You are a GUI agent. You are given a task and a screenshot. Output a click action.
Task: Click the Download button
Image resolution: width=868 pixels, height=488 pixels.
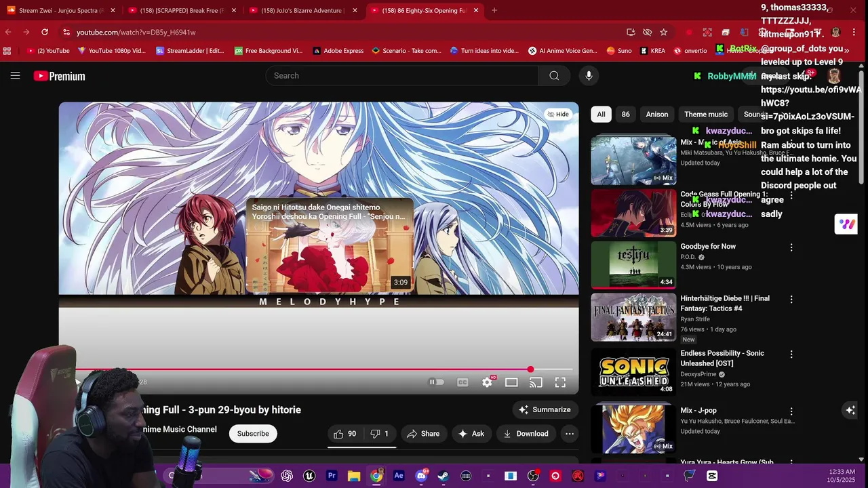tap(526, 434)
